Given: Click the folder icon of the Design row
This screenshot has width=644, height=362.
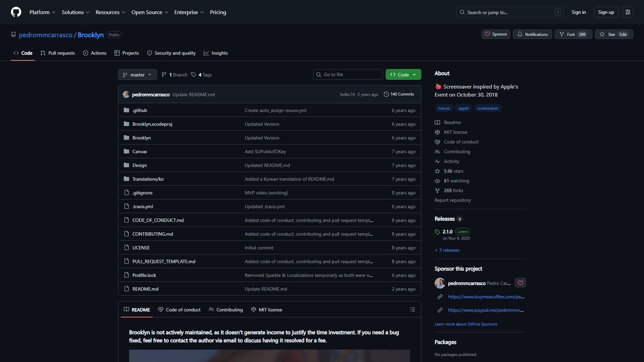Looking at the screenshot, I should [126, 165].
